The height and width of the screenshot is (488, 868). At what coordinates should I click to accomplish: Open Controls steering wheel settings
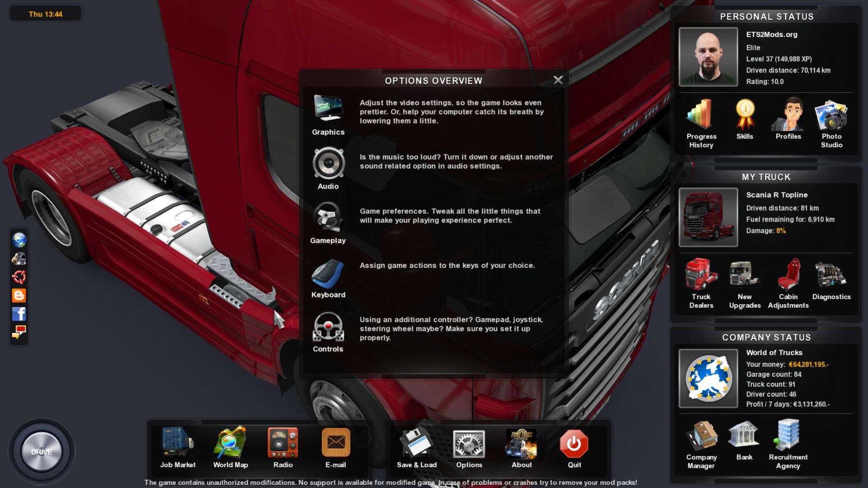tap(328, 327)
